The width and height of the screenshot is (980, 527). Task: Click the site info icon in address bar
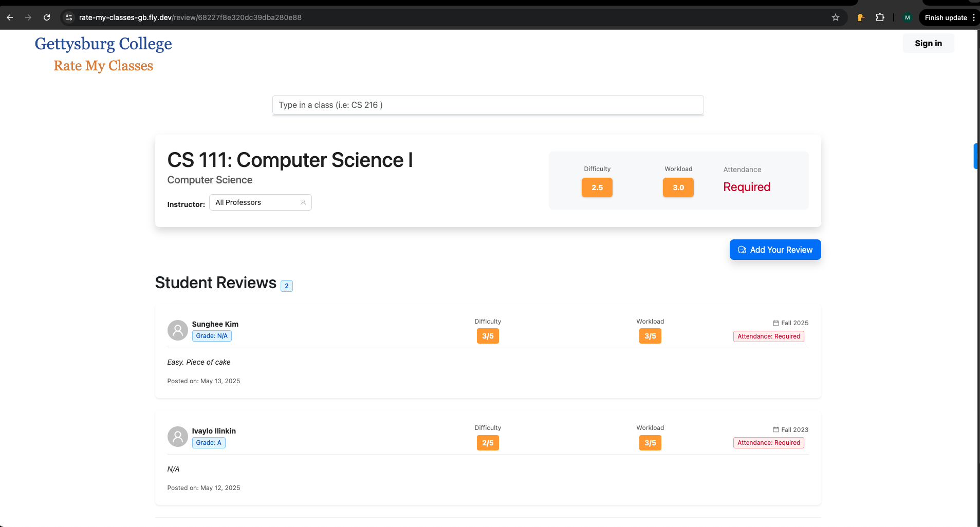point(69,17)
